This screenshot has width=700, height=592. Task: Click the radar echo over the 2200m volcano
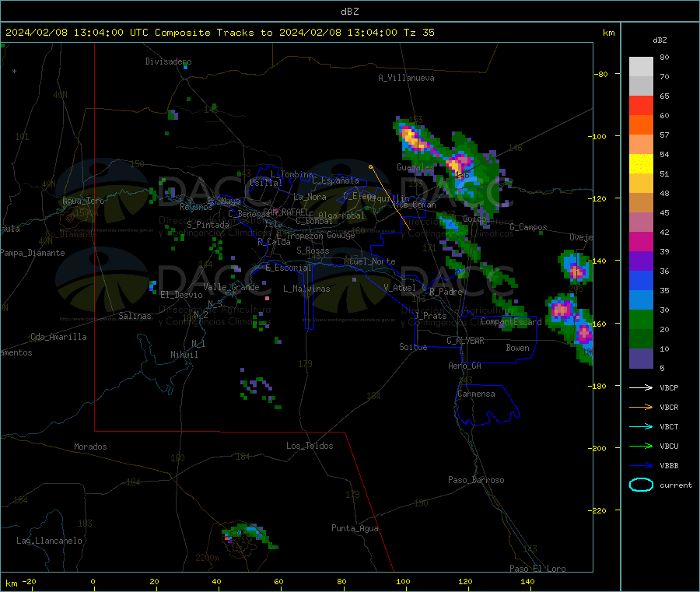[249, 535]
